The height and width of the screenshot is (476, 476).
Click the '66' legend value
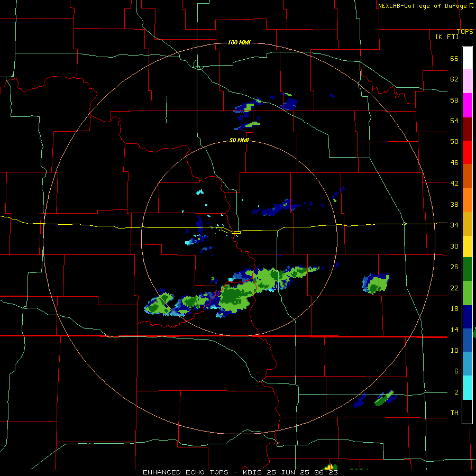click(x=454, y=59)
